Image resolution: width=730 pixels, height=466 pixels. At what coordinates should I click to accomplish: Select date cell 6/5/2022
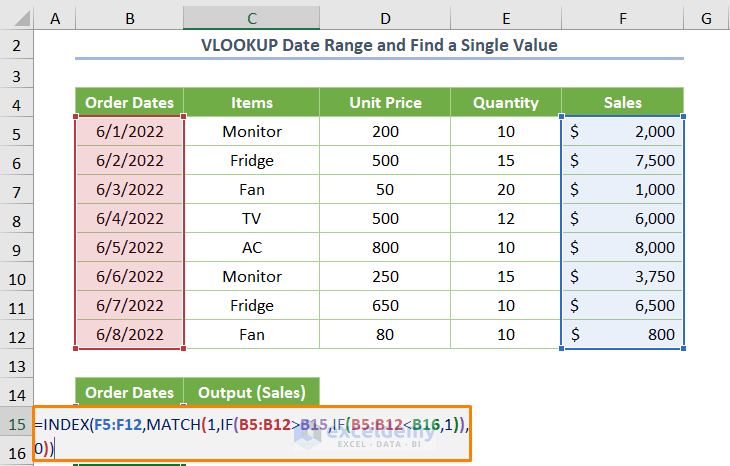(129, 247)
